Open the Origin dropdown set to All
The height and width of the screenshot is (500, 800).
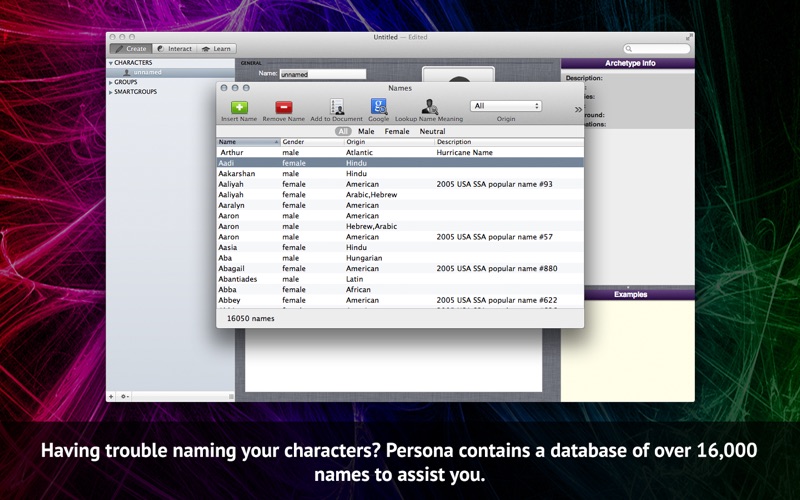[506, 106]
